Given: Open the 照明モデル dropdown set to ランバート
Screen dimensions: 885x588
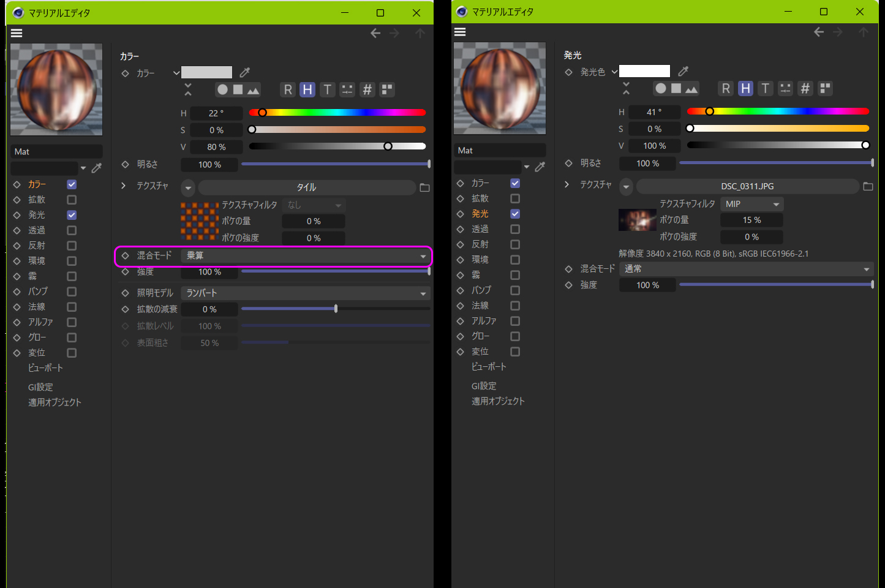Looking at the screenshot, I should (305, 293).
